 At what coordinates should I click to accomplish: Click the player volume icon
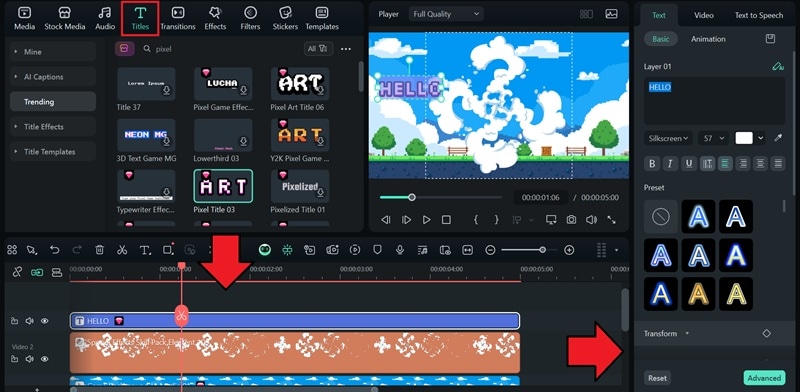(591, 220)
